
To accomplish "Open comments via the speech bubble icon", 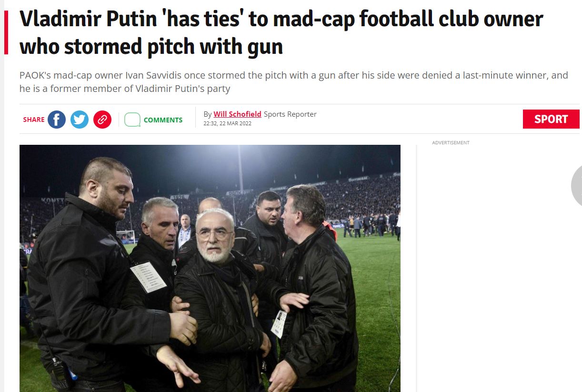I will click(132, 120).
